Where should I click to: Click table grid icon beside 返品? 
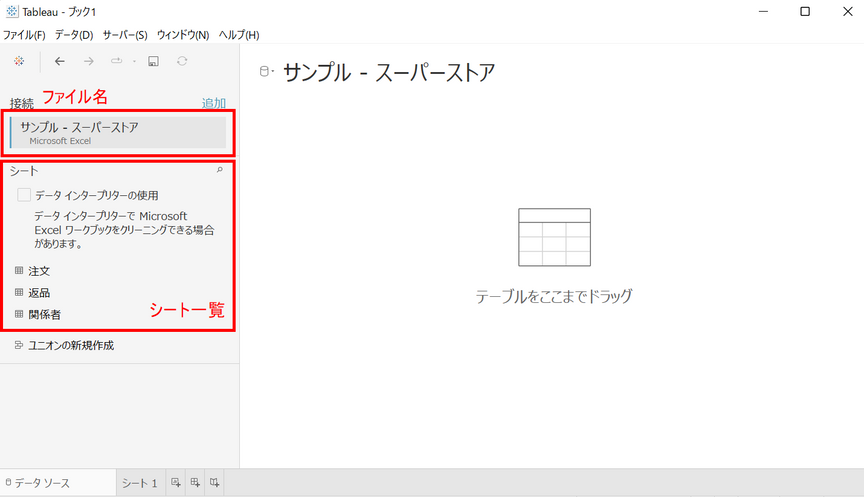(19, 292)
